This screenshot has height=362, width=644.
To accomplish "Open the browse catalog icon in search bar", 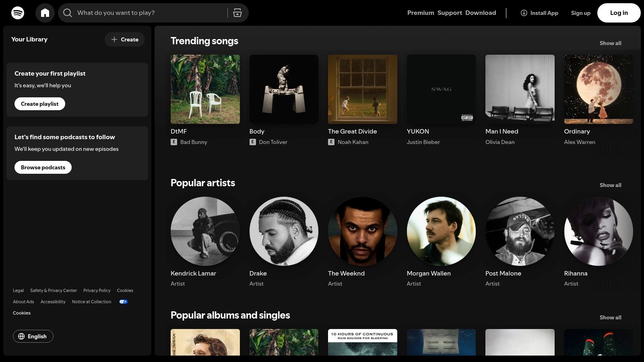I will point(237,12).
